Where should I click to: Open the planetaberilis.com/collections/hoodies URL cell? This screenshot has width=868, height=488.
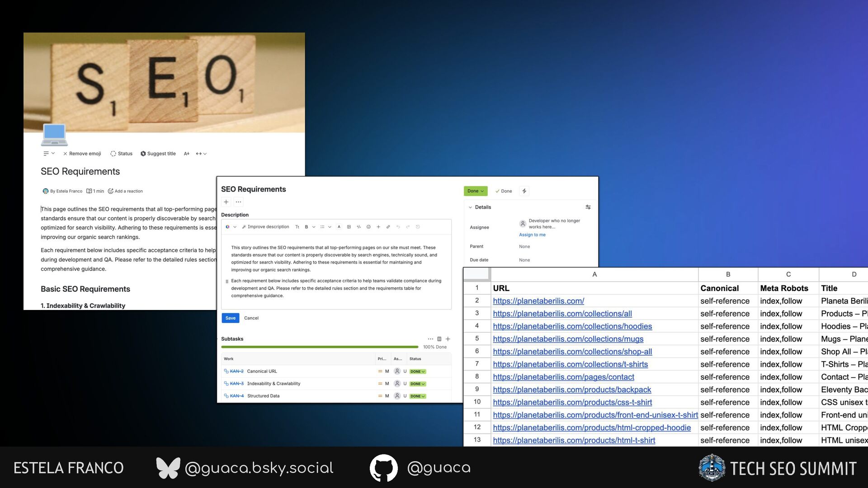click(572, 326)
